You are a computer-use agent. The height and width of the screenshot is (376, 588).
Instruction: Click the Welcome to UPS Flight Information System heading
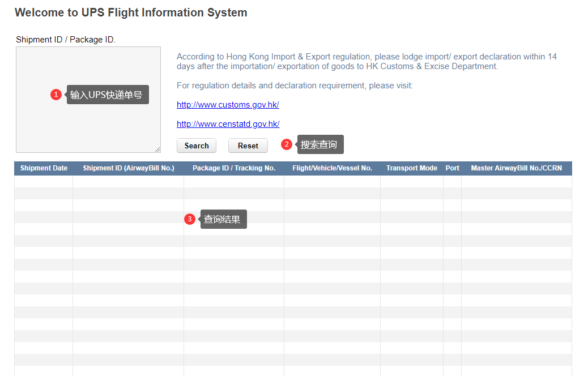131,12
